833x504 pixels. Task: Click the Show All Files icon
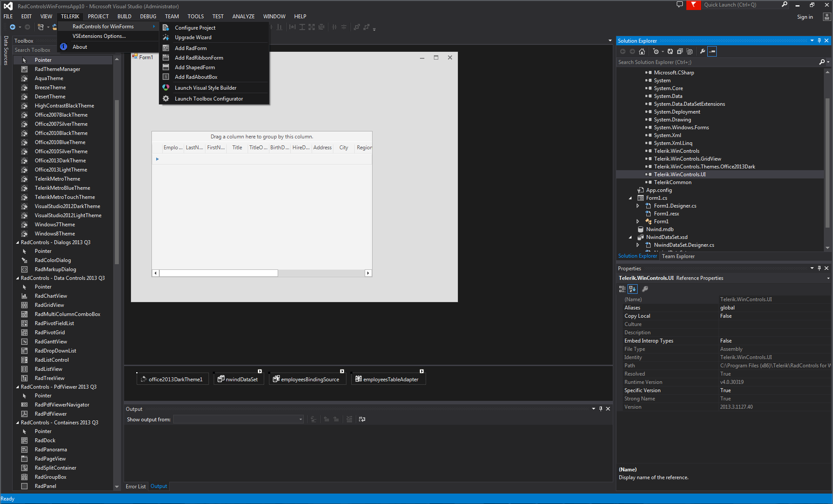pyautogui.click(x=689, y=51)
